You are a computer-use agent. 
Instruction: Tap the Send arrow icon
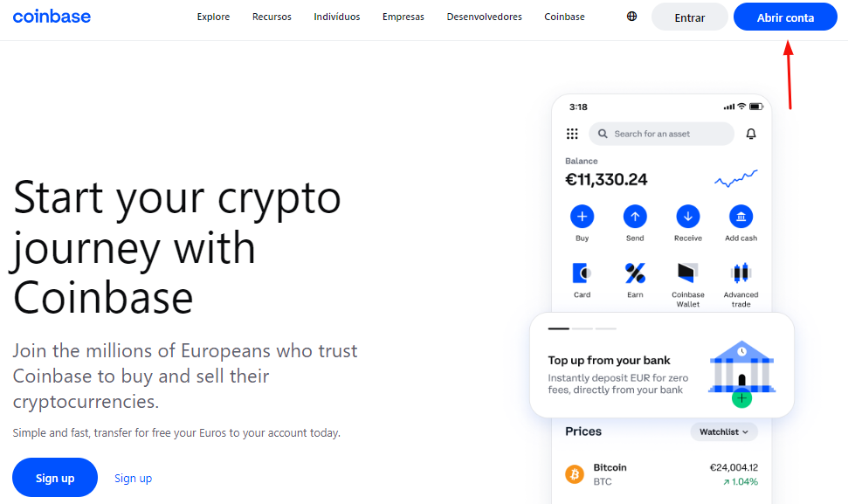pos(635,217)
